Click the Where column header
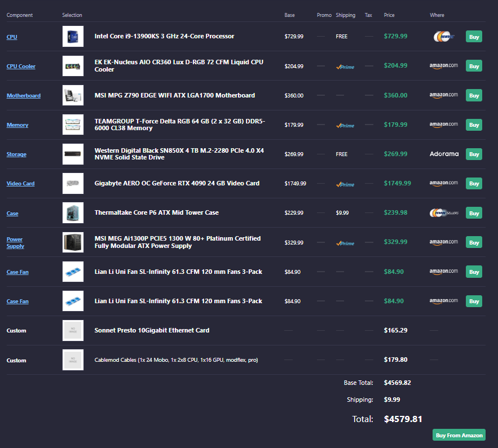The height and width of the screenshot is (448, 498). click(437, 15)
